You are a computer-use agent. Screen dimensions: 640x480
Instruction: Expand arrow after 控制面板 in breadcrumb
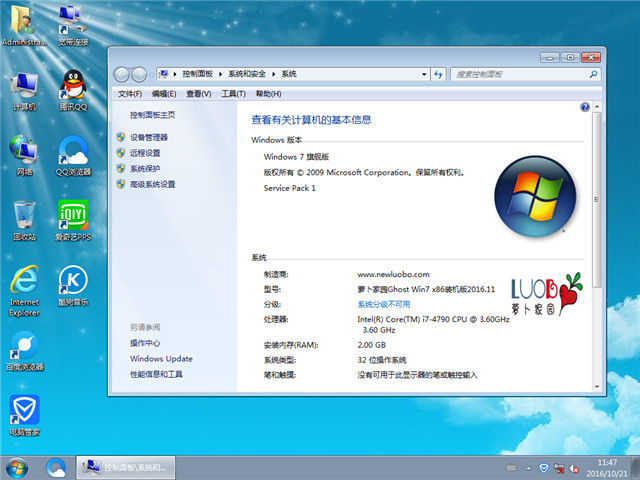click(x=220, y=74)
